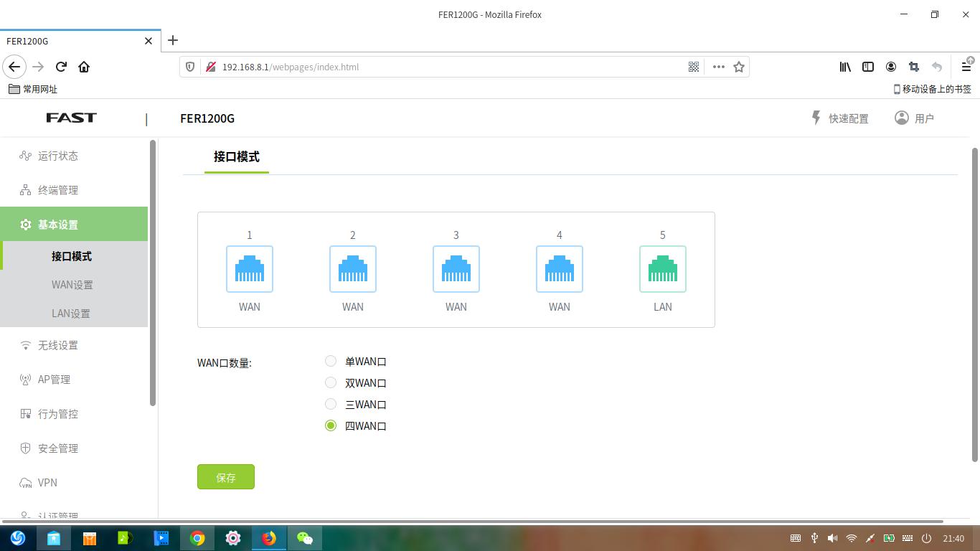Expand the 安全管理 sidebar section
Viewport: 980px width, 551px height.
[58, 448]
